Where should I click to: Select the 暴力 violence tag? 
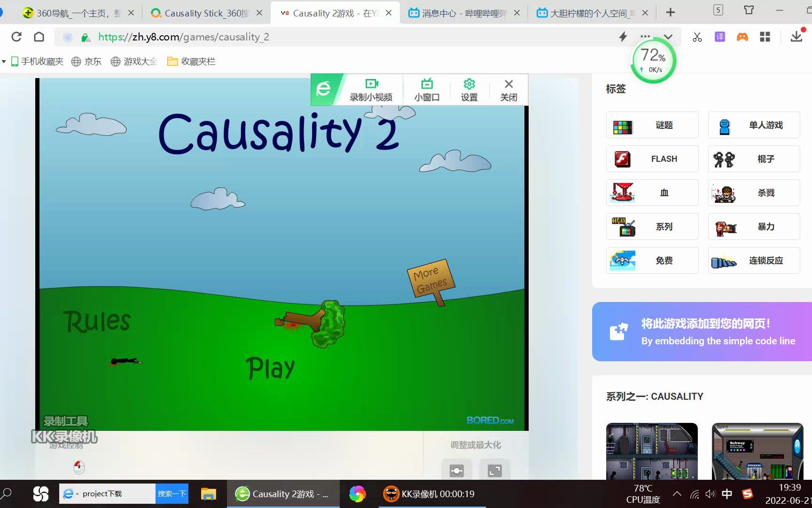[754, 227]
